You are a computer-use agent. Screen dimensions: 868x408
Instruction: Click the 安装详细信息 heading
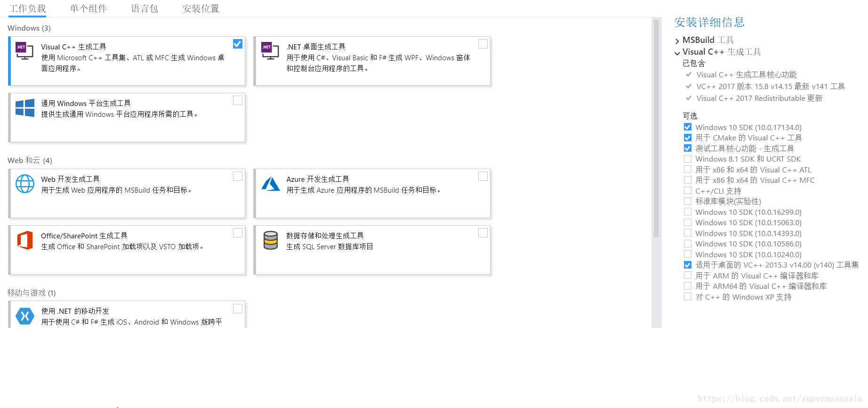[x=709, y=22]
